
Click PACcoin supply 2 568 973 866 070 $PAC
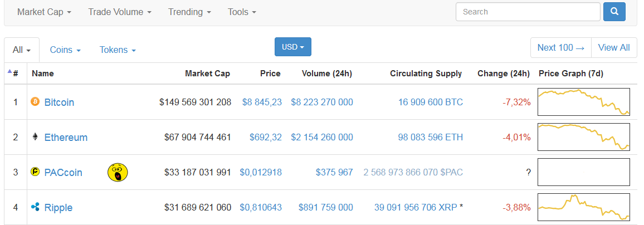[413, 173]
